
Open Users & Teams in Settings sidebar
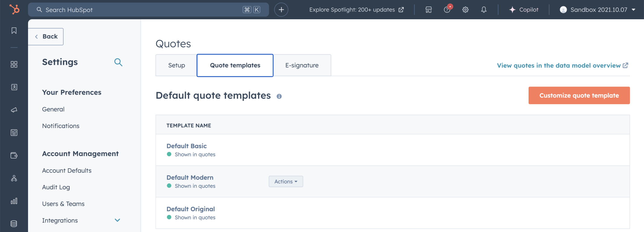(63, 204)
